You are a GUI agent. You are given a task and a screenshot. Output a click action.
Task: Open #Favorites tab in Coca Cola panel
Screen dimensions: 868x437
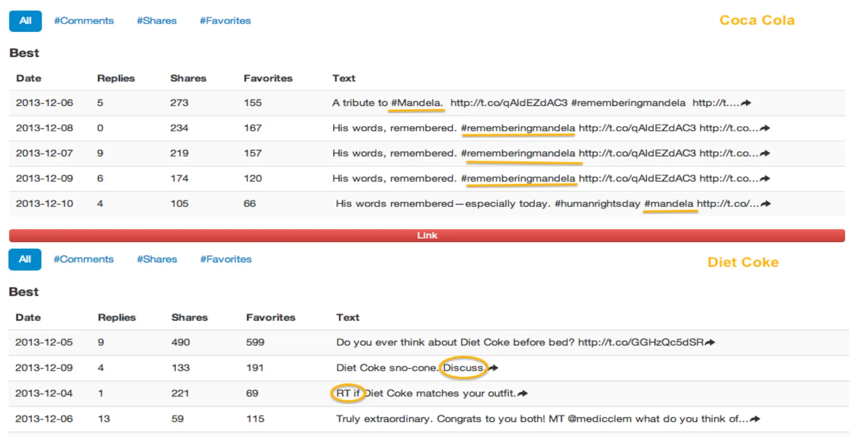(x=225, y=21)
